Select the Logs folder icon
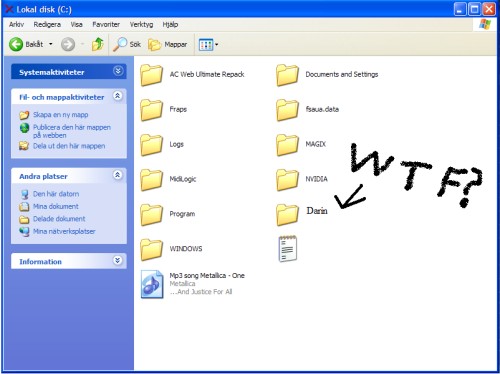This screenshot has width=500, height=374. (151, 145)
